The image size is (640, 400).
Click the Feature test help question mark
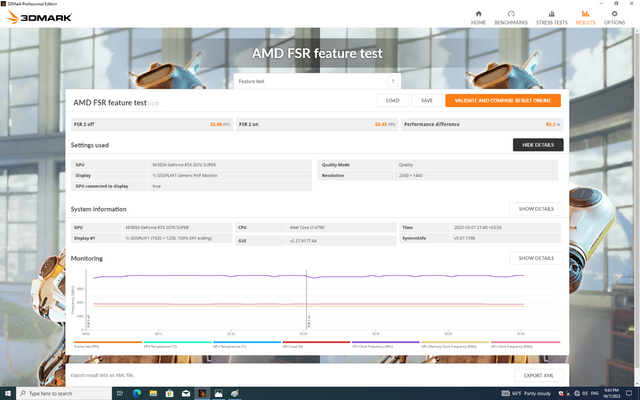(x=392, y=81)
